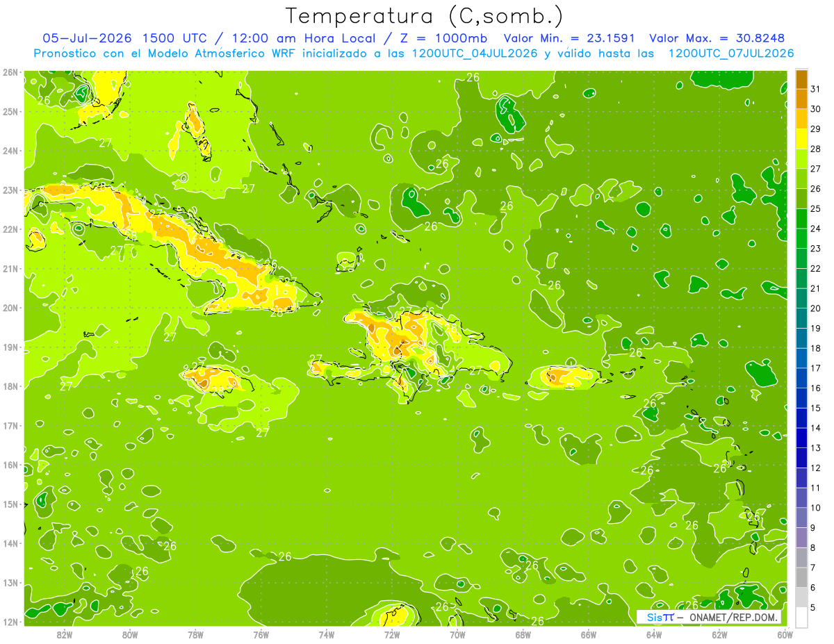The image size is (834, 644).
Task: Click value "24" on the color scale
Action: click(x=815, y=229)
